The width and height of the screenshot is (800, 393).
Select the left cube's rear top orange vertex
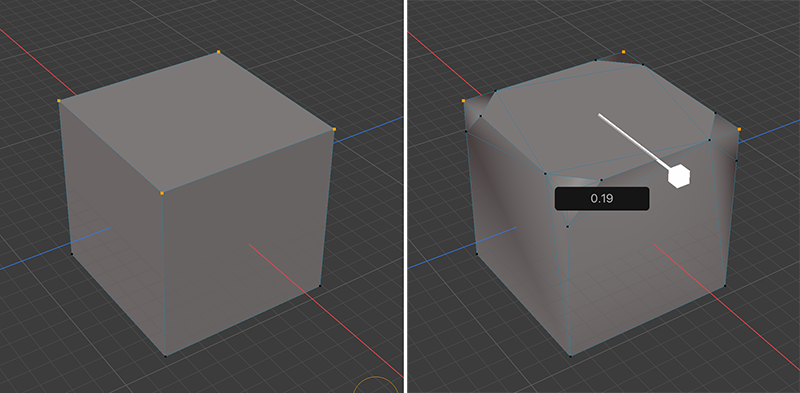click(218, 52)
